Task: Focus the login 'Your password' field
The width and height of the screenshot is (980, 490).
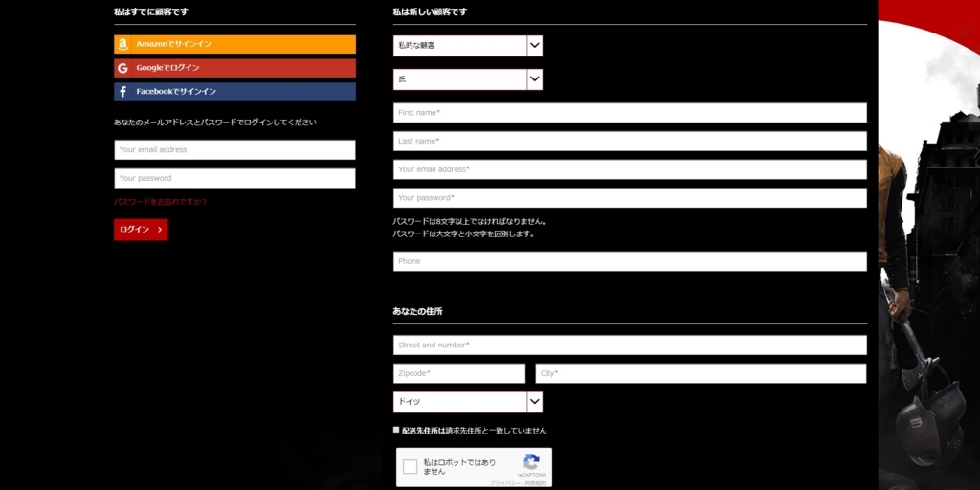Action: [x=235, y=178]
